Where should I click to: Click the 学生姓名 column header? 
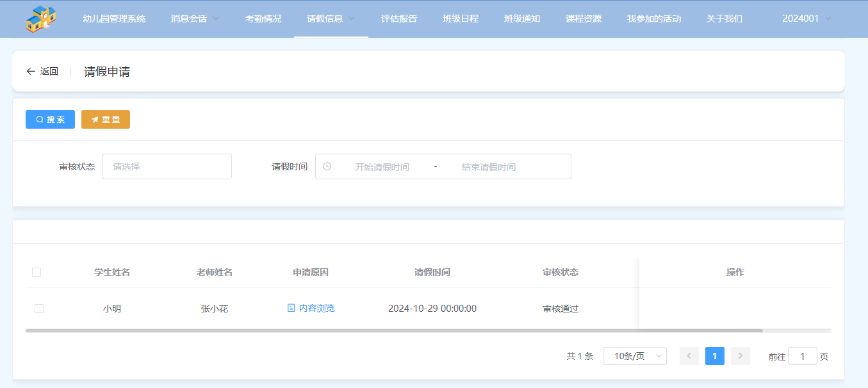click(112, 272)
